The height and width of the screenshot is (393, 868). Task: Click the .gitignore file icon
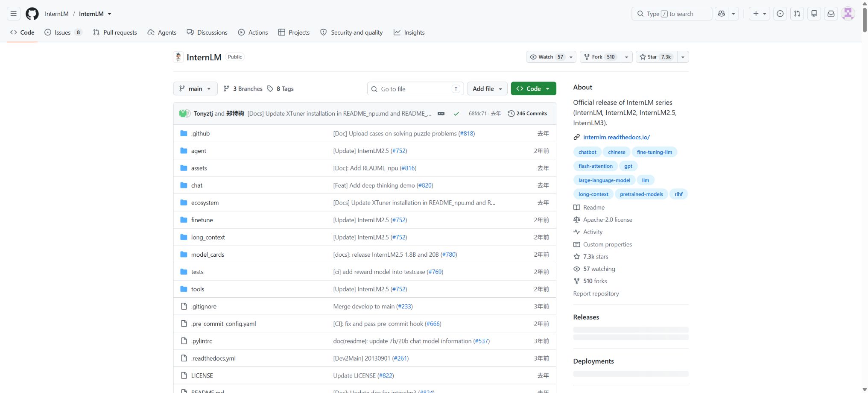[x=184, y=306]
